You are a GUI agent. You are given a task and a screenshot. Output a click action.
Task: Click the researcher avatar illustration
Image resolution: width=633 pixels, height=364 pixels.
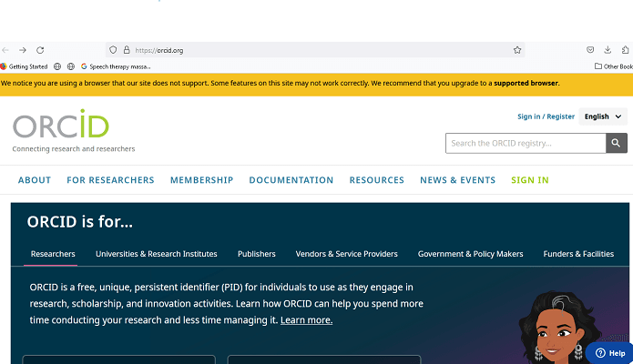click(x=558, y=327)
